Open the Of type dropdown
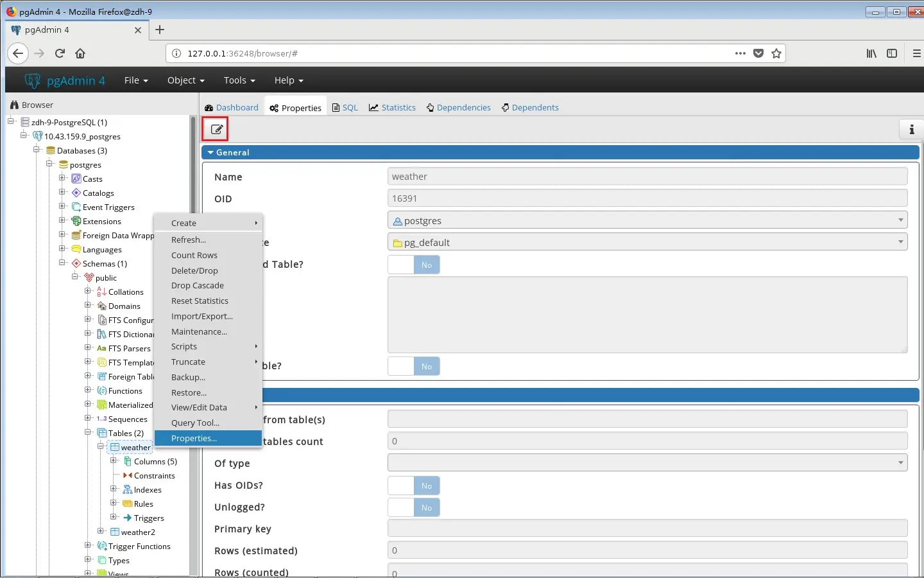 pyautogui.click(x=647, y=462)
